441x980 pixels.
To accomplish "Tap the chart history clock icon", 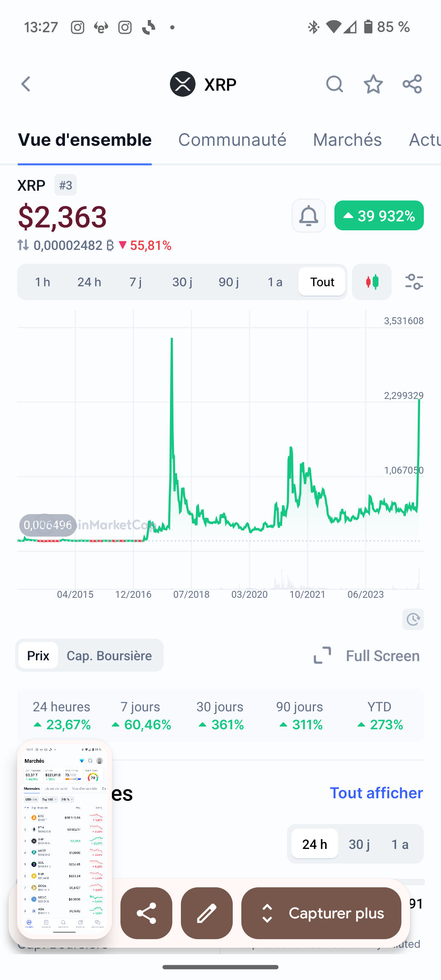I will pos(413,619).
